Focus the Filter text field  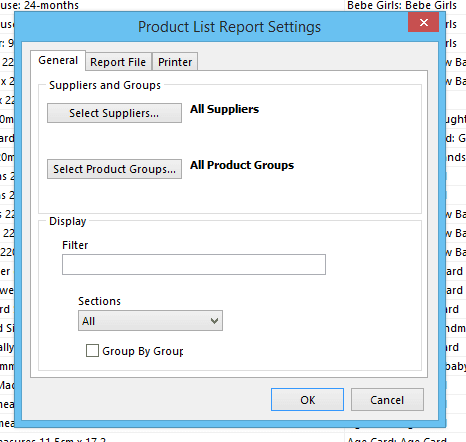coord(194,264)
